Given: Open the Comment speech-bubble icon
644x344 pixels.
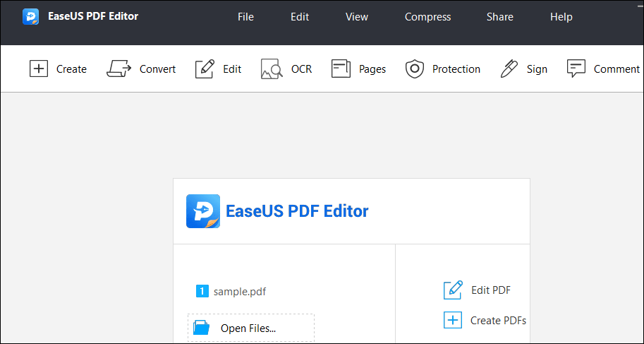Looking at the screenshot, I should 576,69.
